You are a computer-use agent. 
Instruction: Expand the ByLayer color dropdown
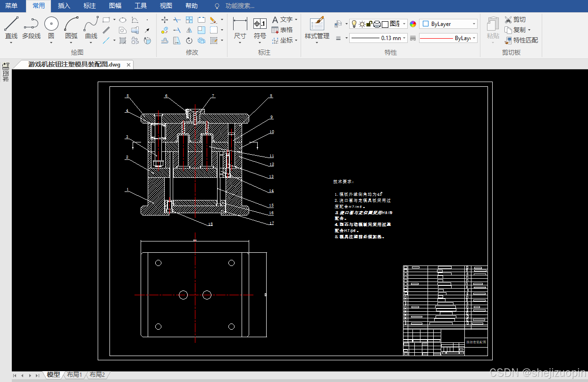448,24
